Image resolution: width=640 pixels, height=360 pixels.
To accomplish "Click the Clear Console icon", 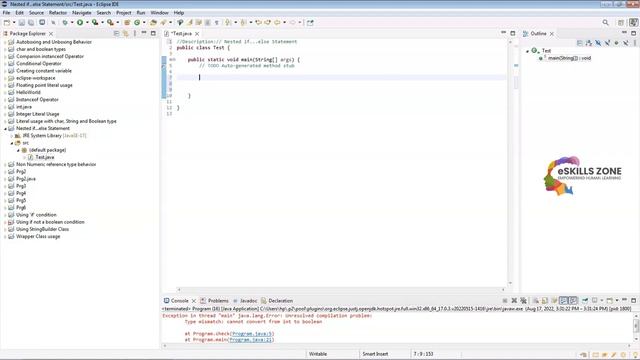I will [x=536, y=300].
